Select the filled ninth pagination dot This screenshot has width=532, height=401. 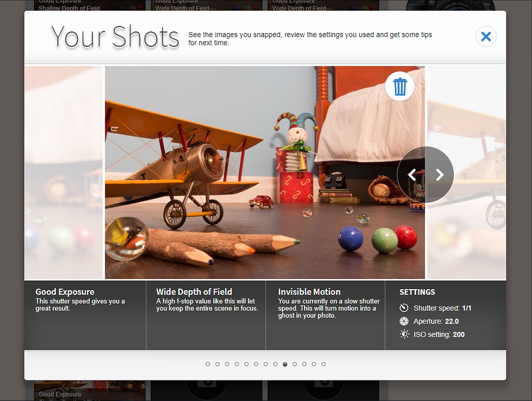pos(285,364)
